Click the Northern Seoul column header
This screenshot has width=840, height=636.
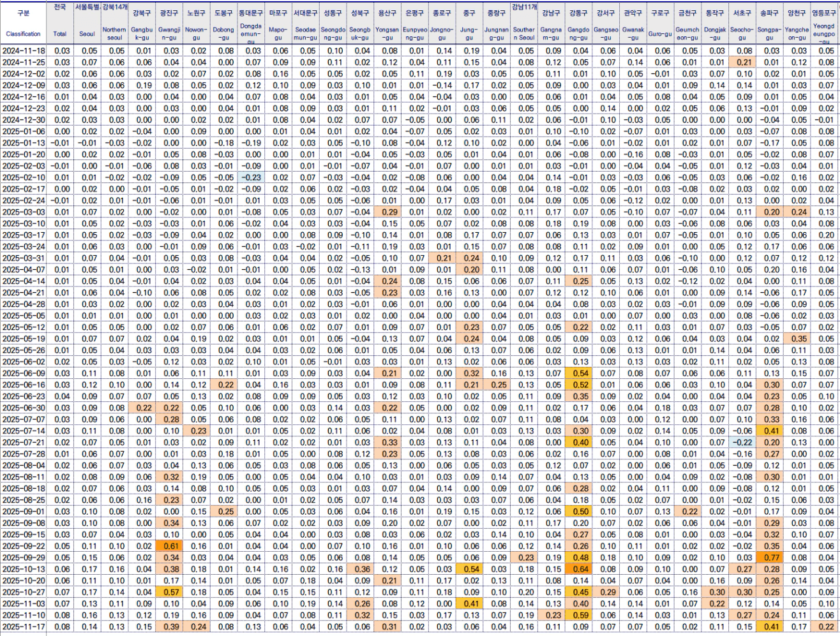pos(114,33)
